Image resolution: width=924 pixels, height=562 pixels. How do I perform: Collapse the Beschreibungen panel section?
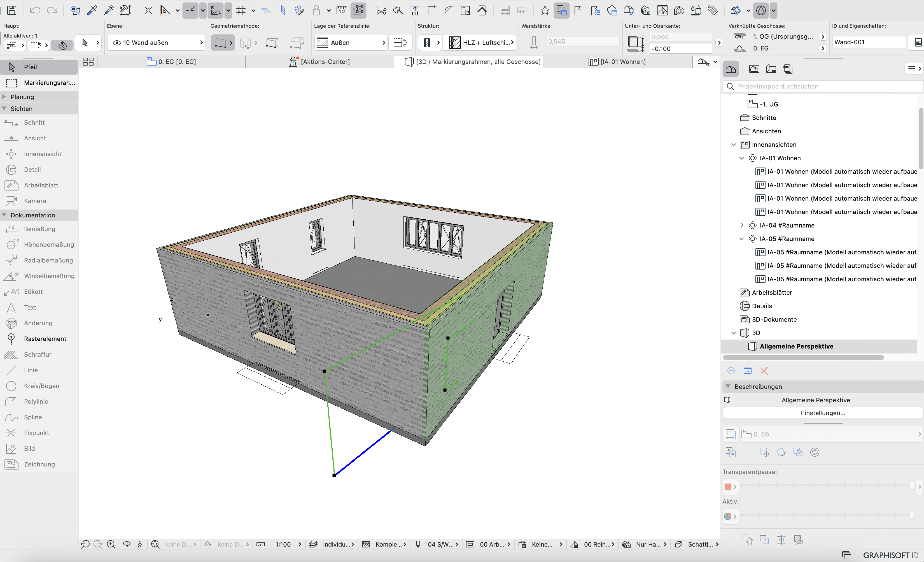(728, 386)
